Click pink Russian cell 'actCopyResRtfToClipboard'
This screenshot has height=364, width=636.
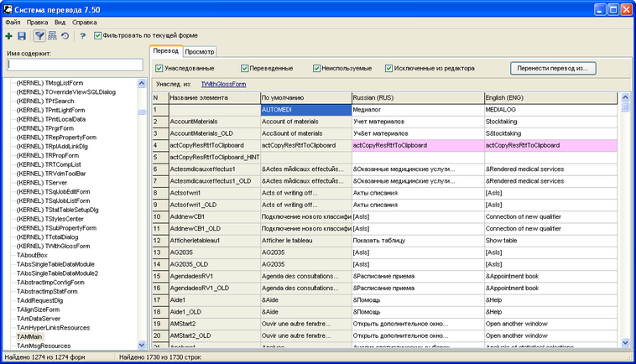(x=418, y=146)
